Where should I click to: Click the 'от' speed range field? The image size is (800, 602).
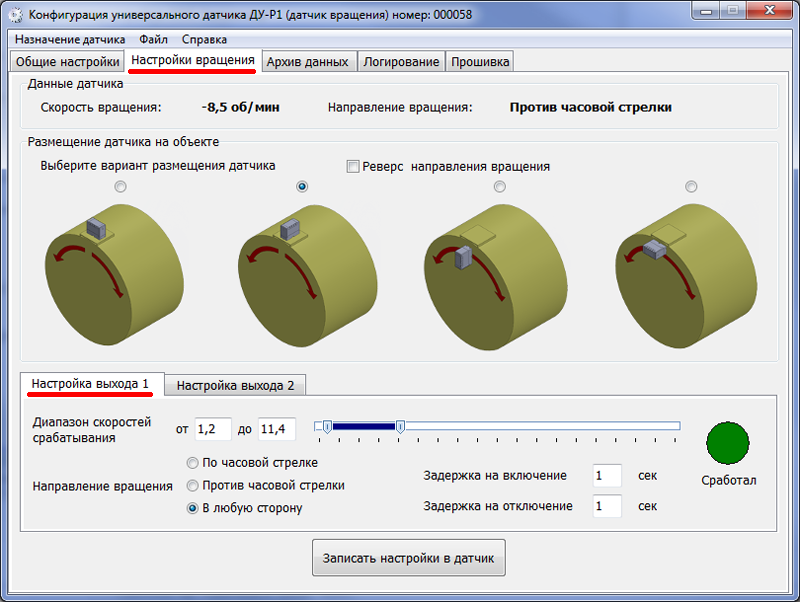click(x=213, y=429)
